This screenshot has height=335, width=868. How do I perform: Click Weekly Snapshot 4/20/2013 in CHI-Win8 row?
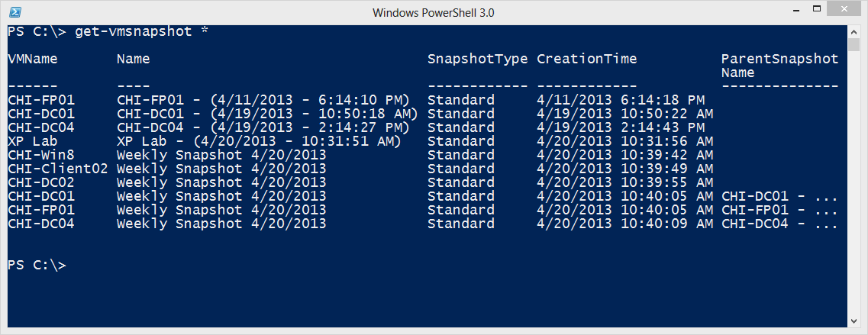[221, 155]
